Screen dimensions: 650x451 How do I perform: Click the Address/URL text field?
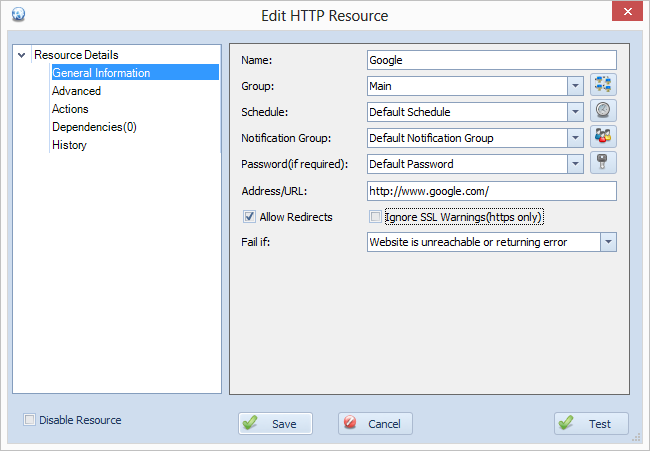[492, 191]
